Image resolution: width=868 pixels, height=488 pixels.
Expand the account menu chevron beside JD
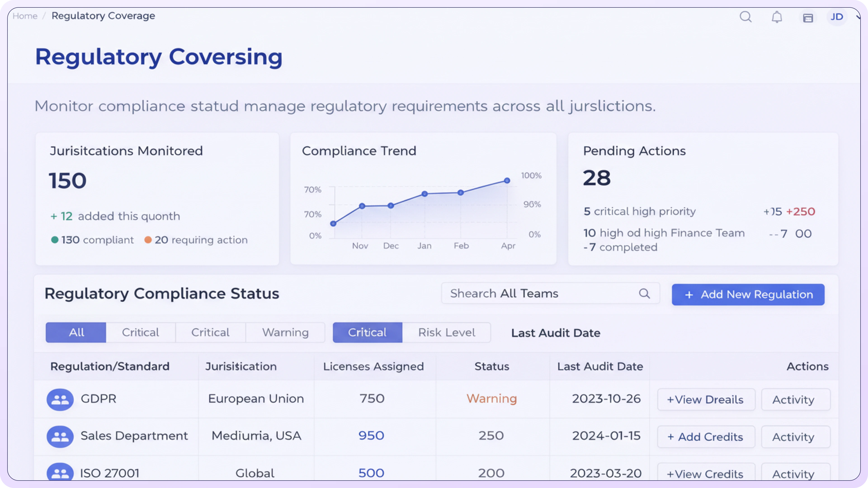coord(858,18)
